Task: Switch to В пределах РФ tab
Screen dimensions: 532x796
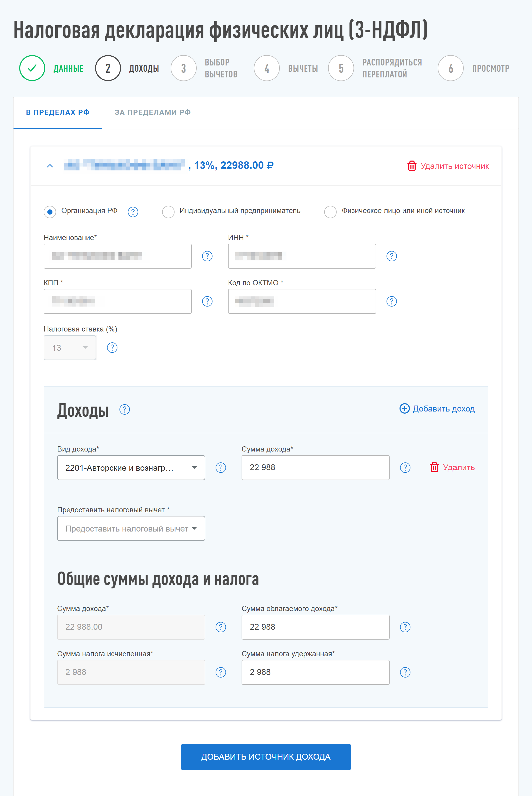Action: (58, 112)
